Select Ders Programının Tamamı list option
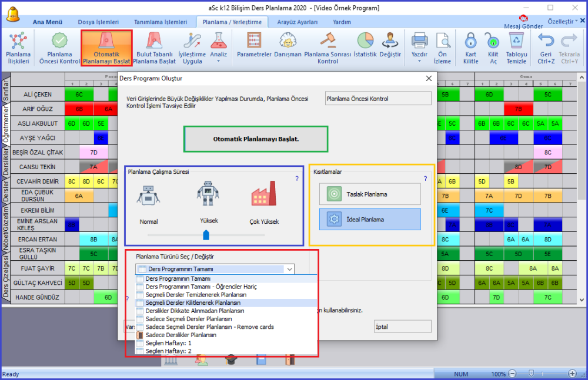 click(x=226, y=279)
